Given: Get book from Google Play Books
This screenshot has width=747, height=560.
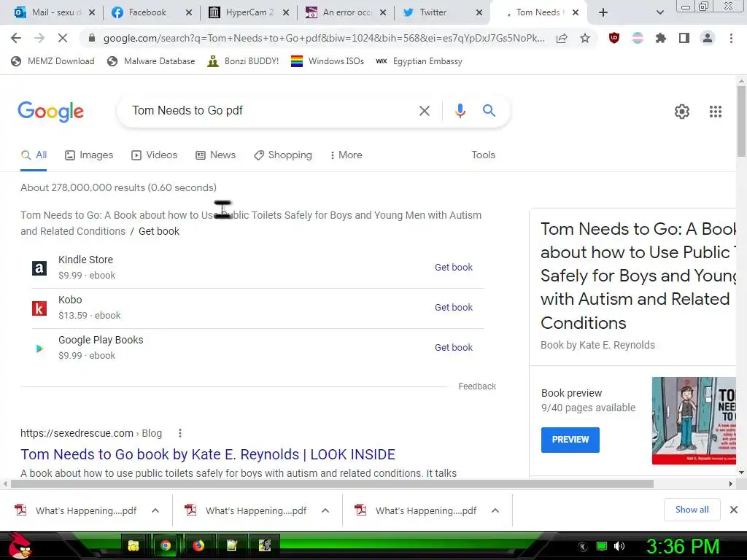Looking at the screenshot, I should pos(454,348).
